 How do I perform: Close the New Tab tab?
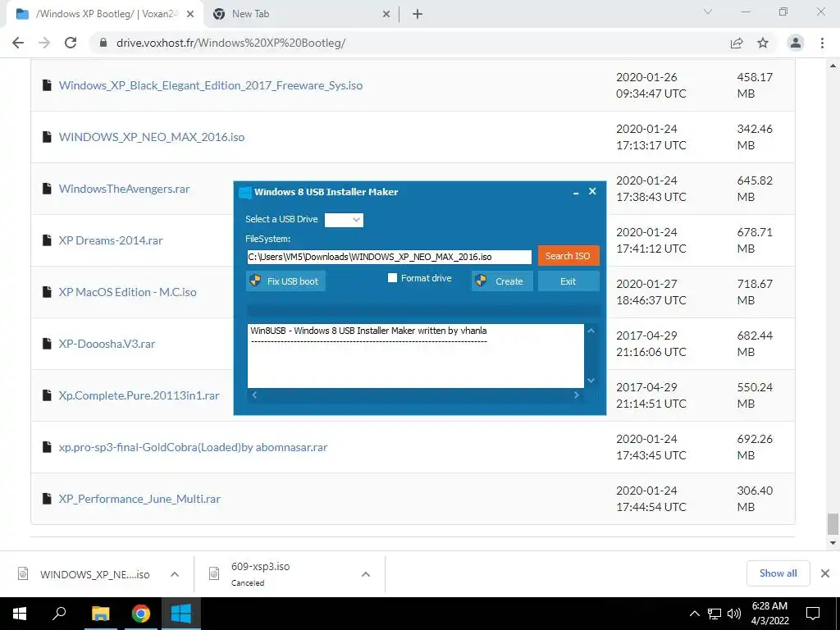(386, 15)
